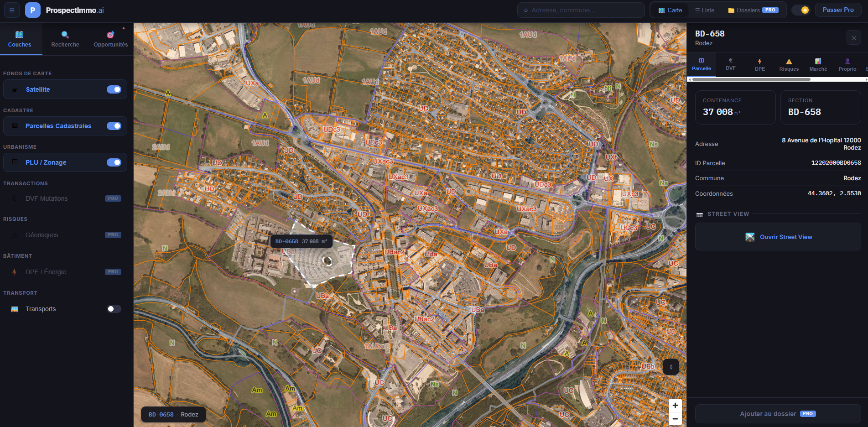
Task: Click Ouvrir Street View button
Action: point(778,237)
